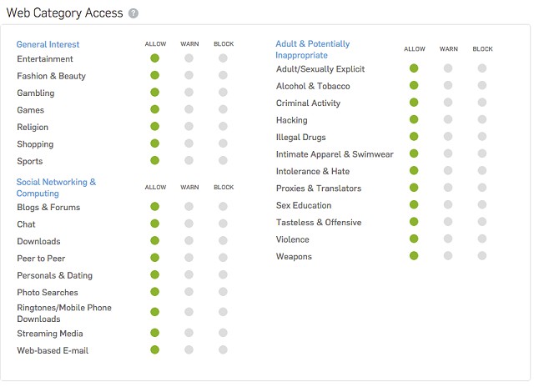Warn on Streaming Media access
The height and width of the screenshot is (392, 534).
click(189, 333)
